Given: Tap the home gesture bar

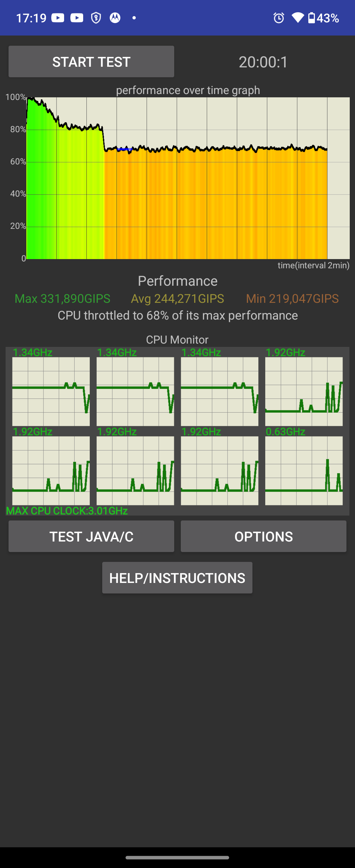Looking at the screenshot, I should point(177,857).
